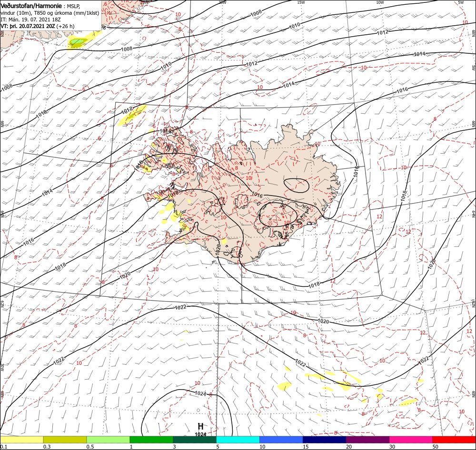
Task: Click the 'VT: þri. 20.07.2021 20Z (+26 h)' line
Action: [x=37, y=26]
